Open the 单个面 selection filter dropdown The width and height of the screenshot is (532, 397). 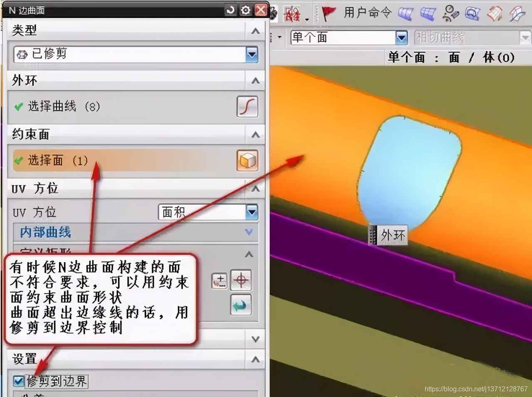point(401,38)
